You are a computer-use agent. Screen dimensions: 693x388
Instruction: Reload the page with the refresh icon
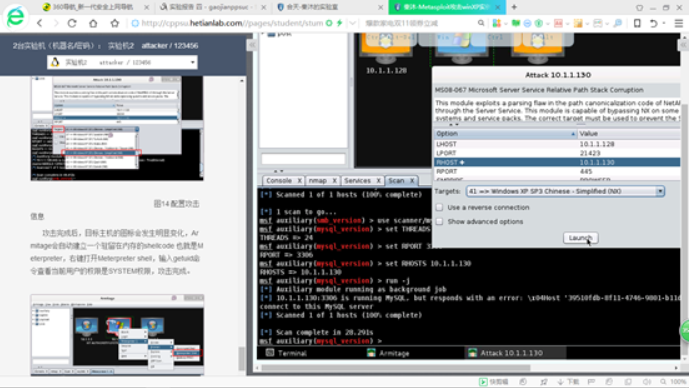(x=72, y=23)
